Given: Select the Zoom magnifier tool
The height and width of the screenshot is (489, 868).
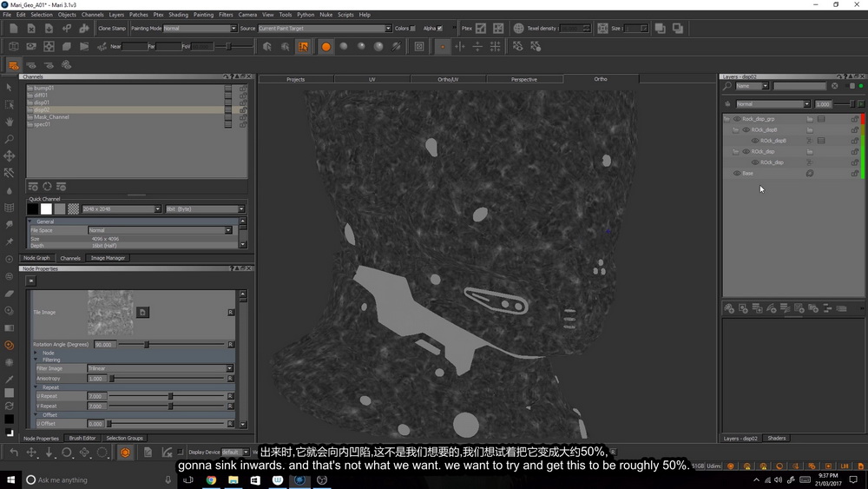Looking at the screenshot, I should (x=9, y=138).
